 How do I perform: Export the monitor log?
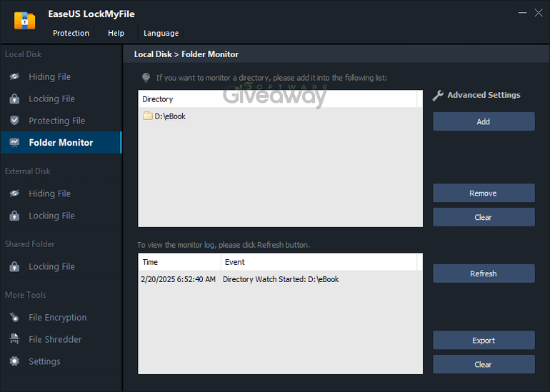click(484, 341)
